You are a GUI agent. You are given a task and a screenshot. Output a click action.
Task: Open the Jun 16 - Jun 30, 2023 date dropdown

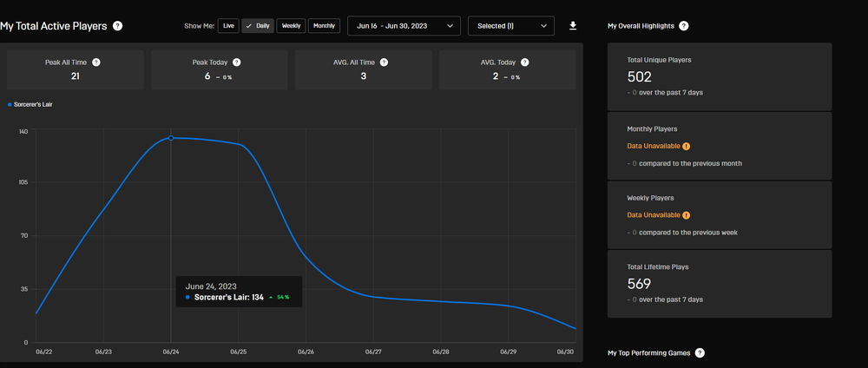[x=404, y=26]
